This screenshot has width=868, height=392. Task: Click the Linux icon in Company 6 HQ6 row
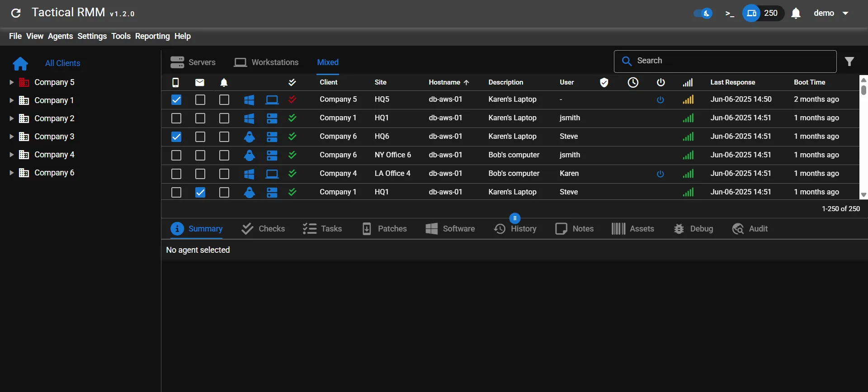click(x=249, y=137)
